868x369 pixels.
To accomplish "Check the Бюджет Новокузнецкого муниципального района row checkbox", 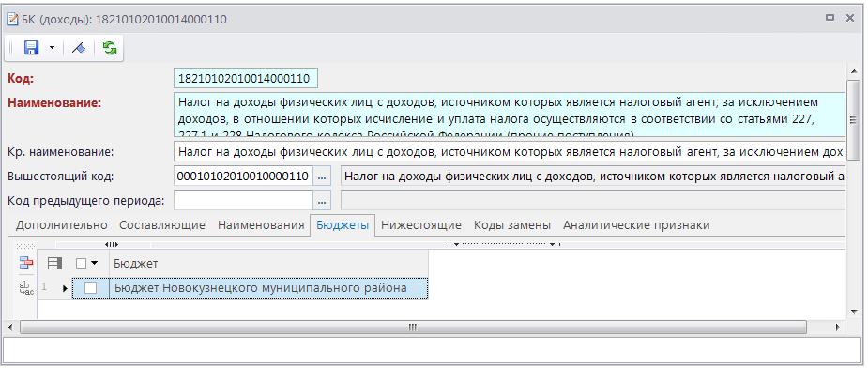I will pos(90,288).
